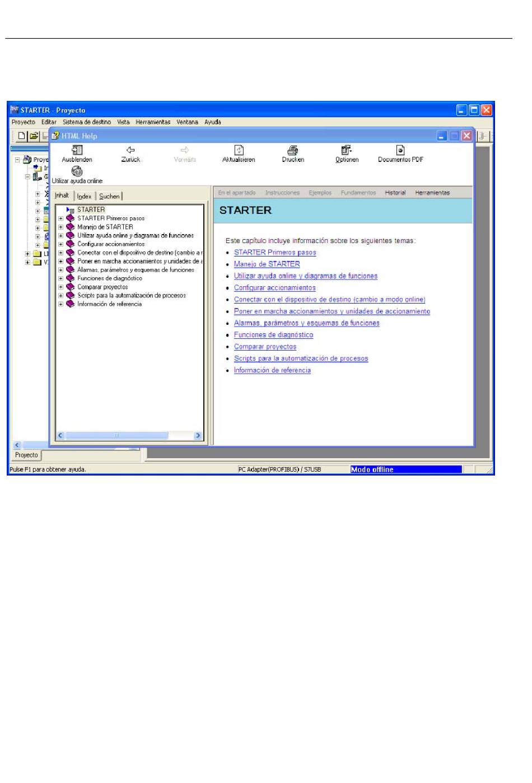Expand the Funciones de diagnóstico tree node
The height and width of the screenshot is (783, 532).
60,278
